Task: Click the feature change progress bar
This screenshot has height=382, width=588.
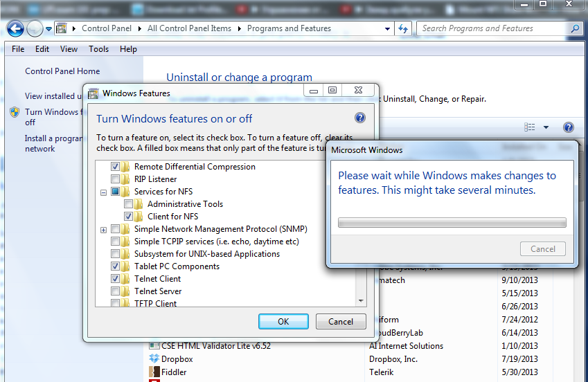Action: click(452, 222)
